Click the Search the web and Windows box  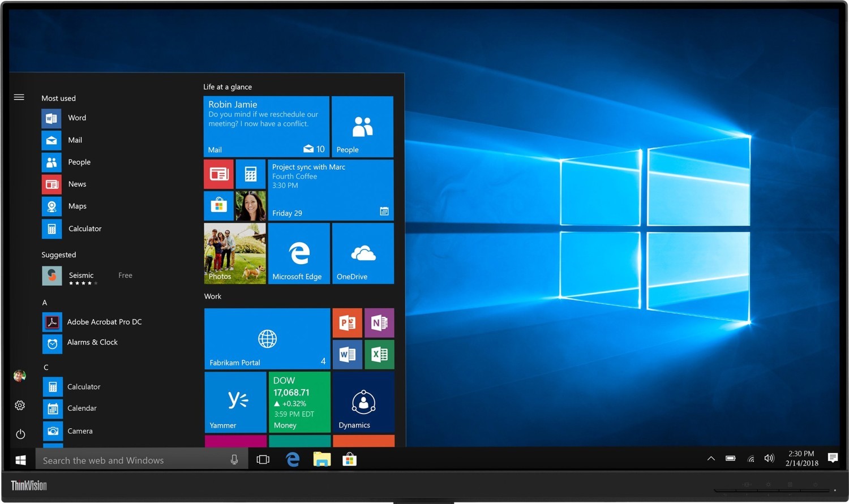(x=133, y=460)
